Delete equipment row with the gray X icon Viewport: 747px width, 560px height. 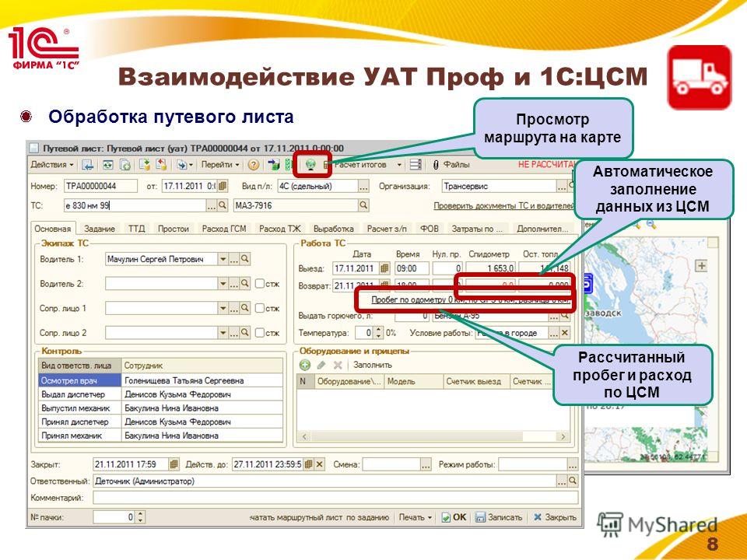click(338, 366)
